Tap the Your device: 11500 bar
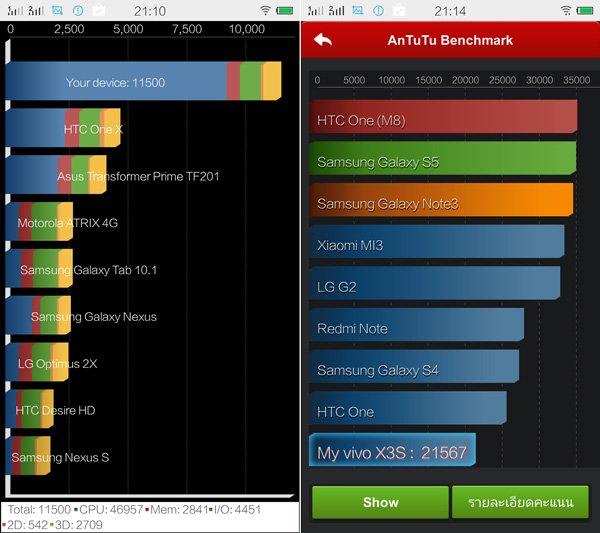 click(x=143, y=81)
